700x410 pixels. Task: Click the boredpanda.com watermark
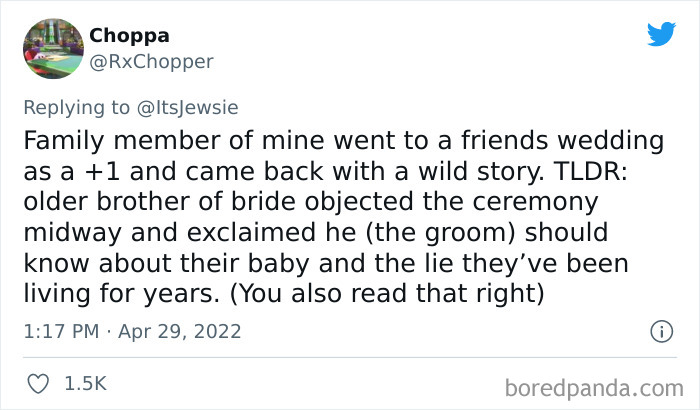click(x=594, y=389)
